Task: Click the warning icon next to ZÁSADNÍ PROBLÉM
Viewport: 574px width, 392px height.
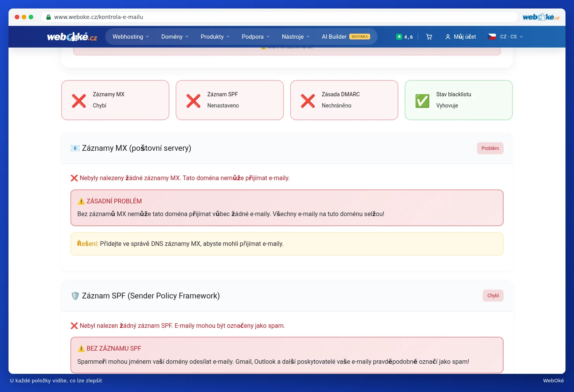Action: point(81,201)
